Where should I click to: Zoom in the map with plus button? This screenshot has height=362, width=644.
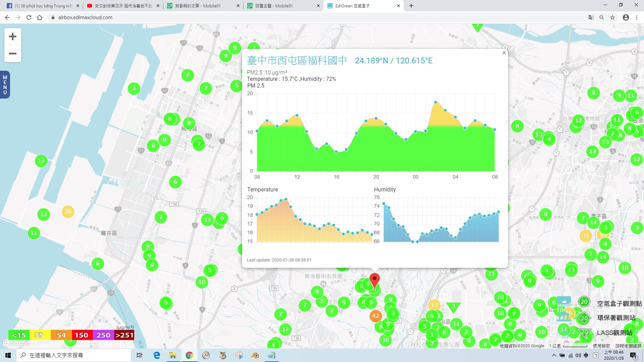(13, 36)
